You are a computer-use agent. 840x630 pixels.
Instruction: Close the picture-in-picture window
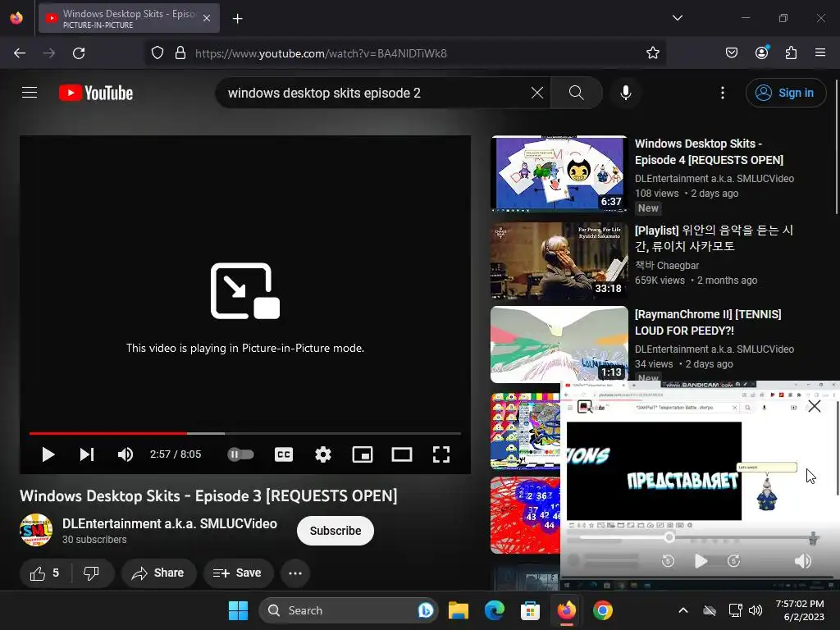pos(815,406)
